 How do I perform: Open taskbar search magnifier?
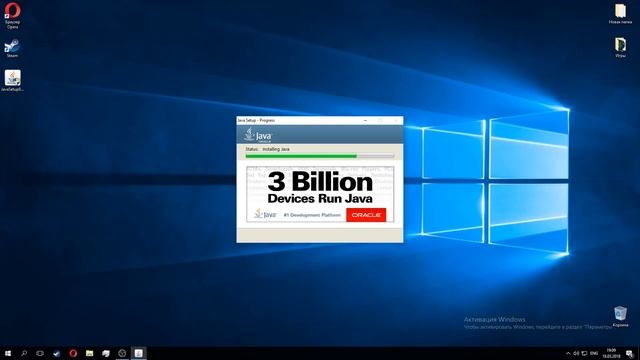point(24,353)
